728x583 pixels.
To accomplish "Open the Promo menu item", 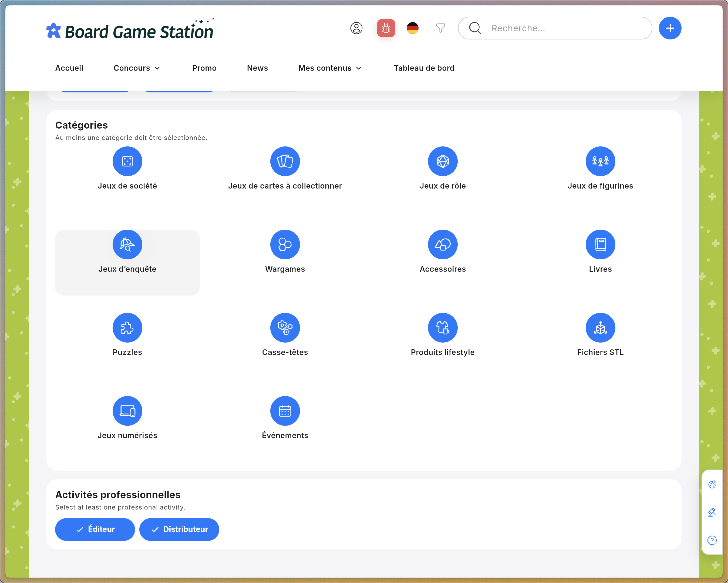I will tap(204, 68).
